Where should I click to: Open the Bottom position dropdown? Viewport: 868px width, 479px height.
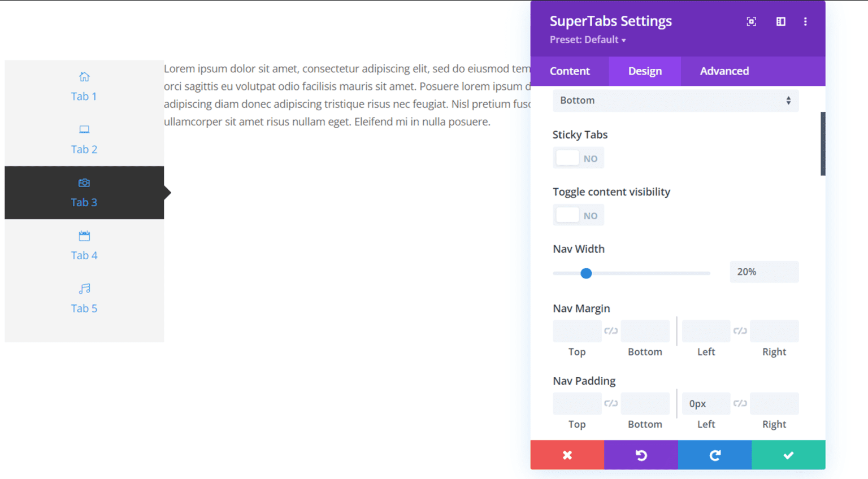(675, 100)
